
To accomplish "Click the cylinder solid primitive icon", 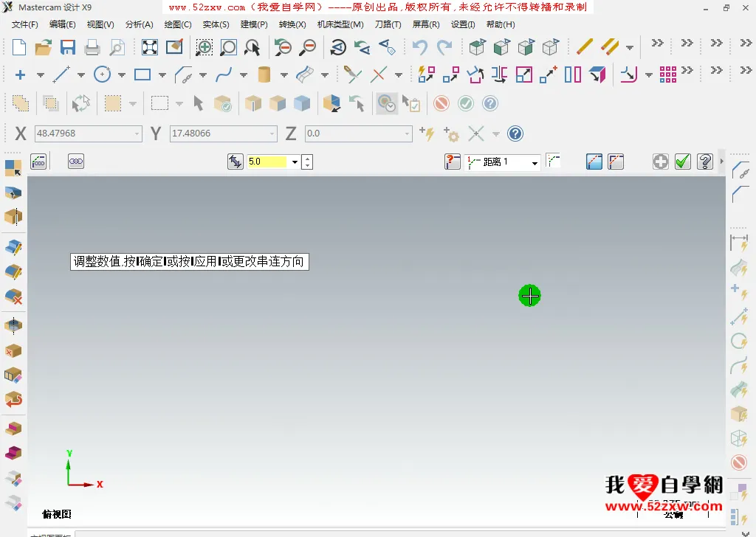I will coord(264,75).
